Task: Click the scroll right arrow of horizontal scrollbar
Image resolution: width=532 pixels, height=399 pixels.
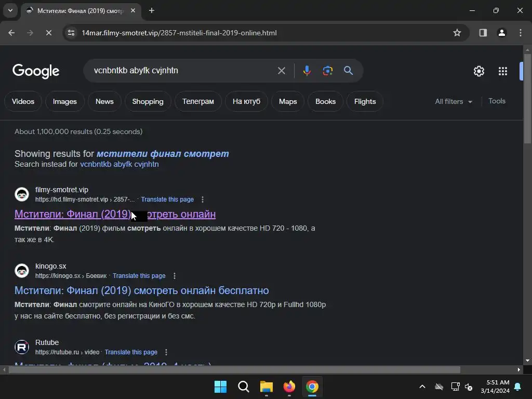Action: [519, 369]
